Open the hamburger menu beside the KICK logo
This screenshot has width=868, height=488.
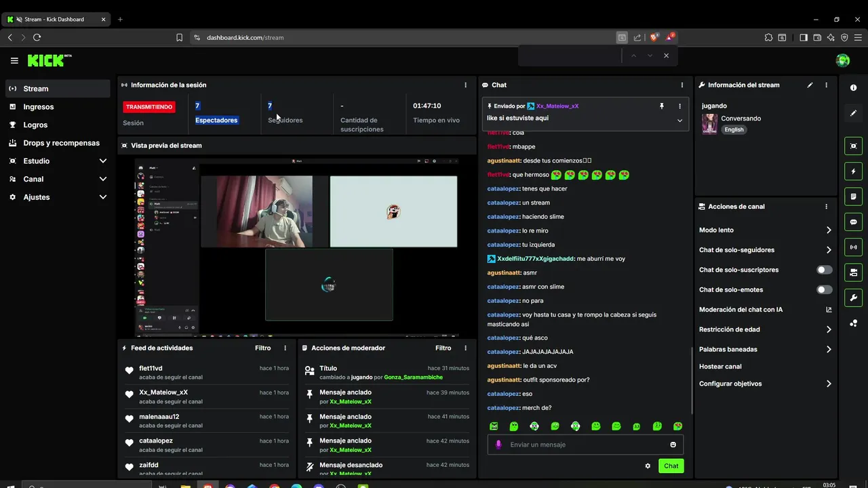14,61
